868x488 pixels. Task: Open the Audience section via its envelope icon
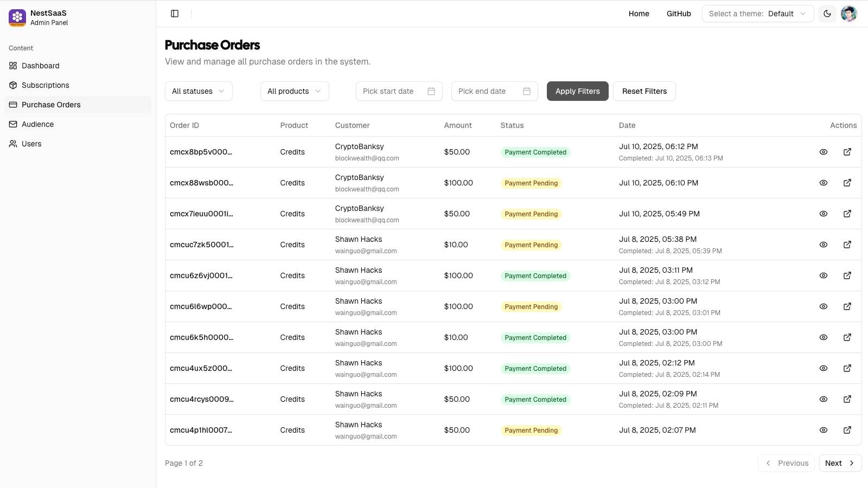12,124
